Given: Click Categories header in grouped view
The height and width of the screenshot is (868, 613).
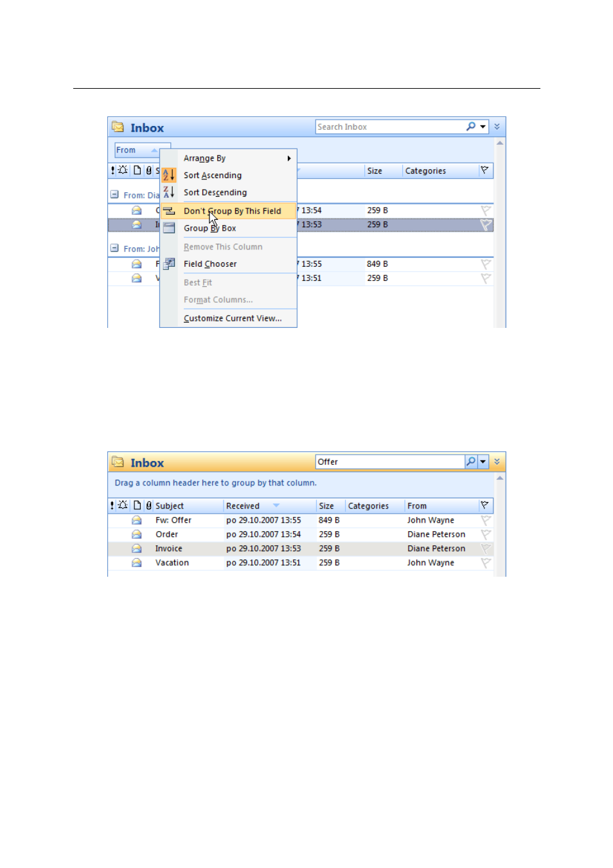Looking at the screenshot, I should click(x=441, y=171).
